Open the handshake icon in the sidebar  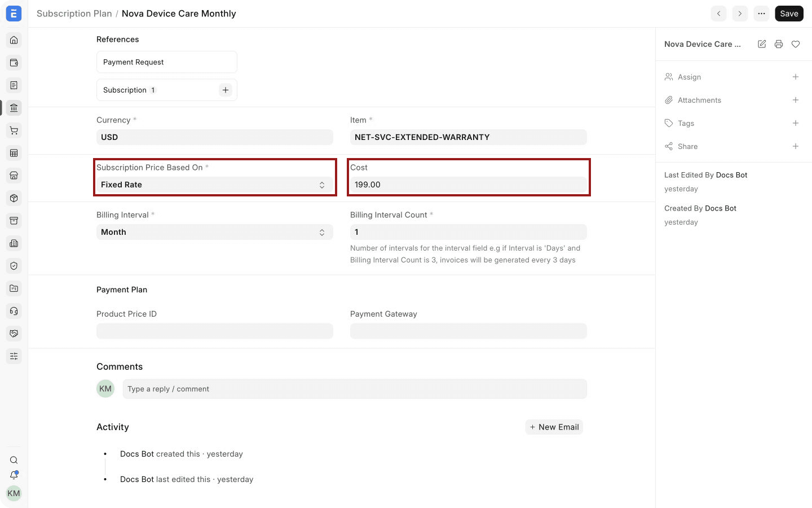coord(14,334)
